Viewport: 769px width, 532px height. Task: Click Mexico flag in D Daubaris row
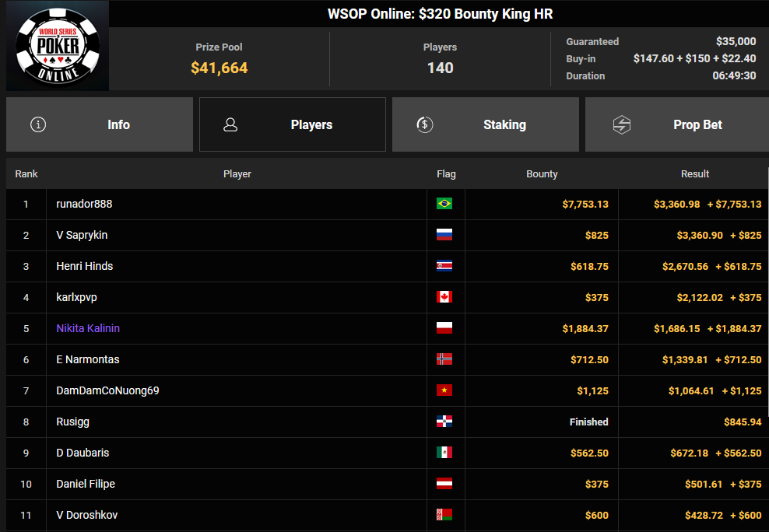pyautogui.click(x=444, y=453)
